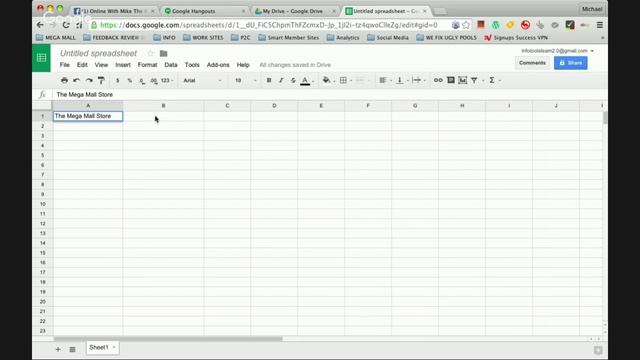Image resolution: width=640 pixels, height=360 pixels.
Task: Click the Insert chart icon
Action: [x=462, y=80]
